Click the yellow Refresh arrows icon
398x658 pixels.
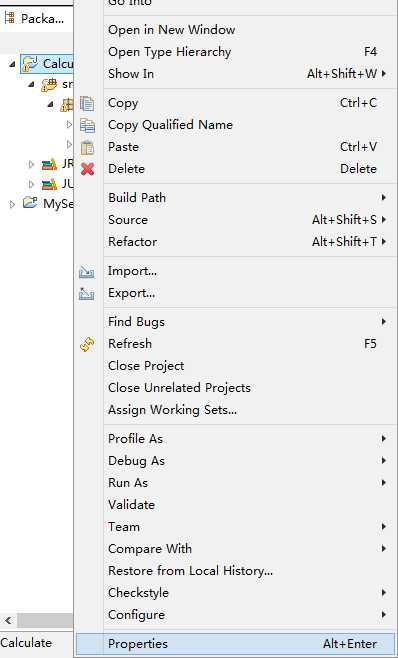click(87, 345)
